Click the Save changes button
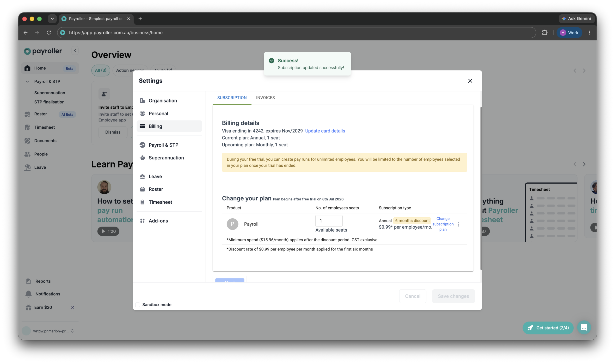 (453, 296)
